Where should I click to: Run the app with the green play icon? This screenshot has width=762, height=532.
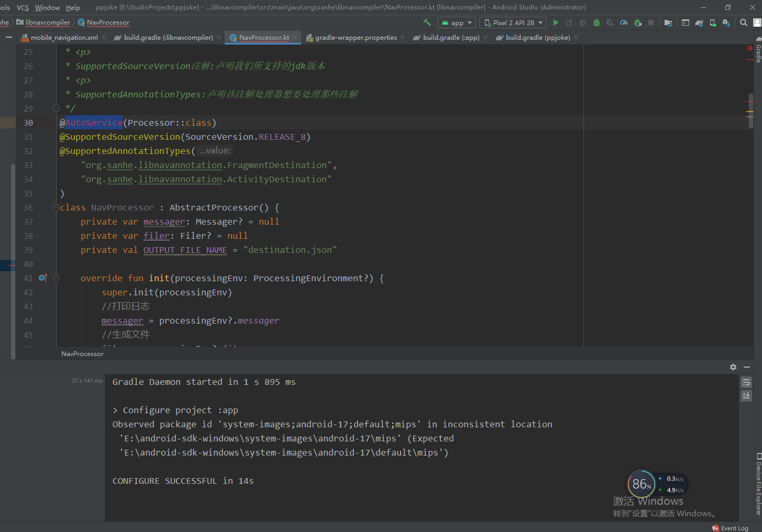[x=556, y=23]
